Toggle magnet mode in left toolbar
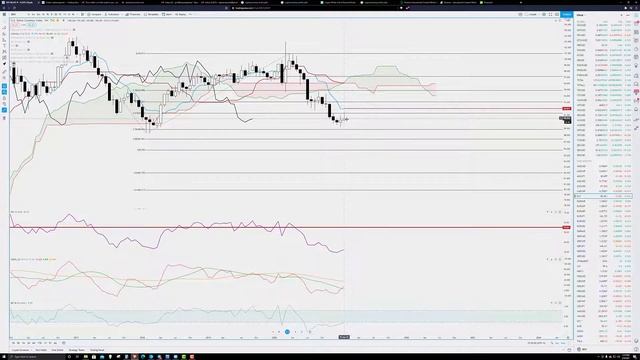This screenshot has height=360, width=640. click(4, 85)
